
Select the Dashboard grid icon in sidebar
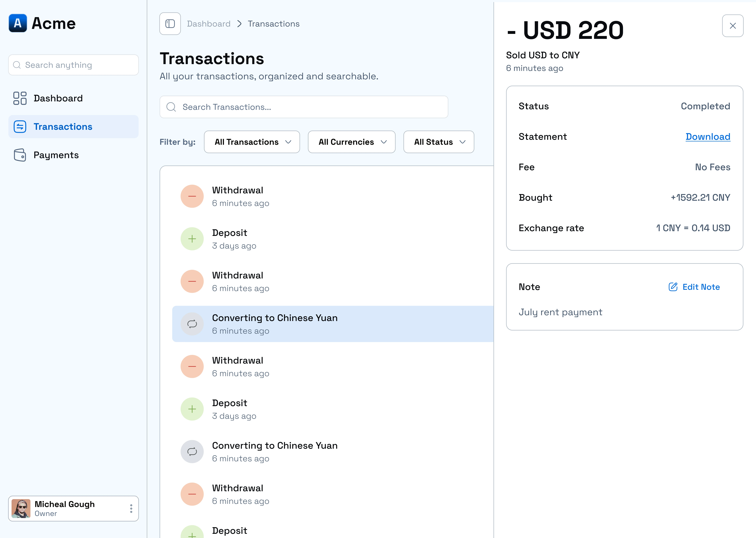[x=20, y=98]
